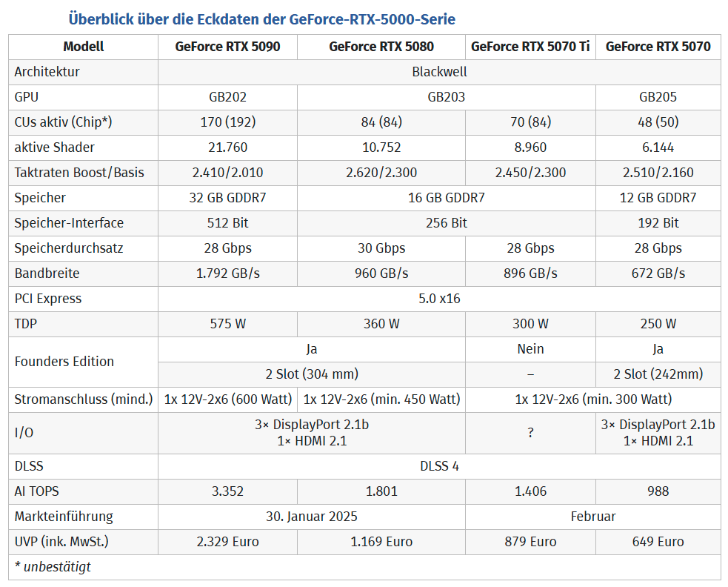Click the 'GB202' GPU cell
This screenshot has height=587, width=728.
tap(227, 96)
